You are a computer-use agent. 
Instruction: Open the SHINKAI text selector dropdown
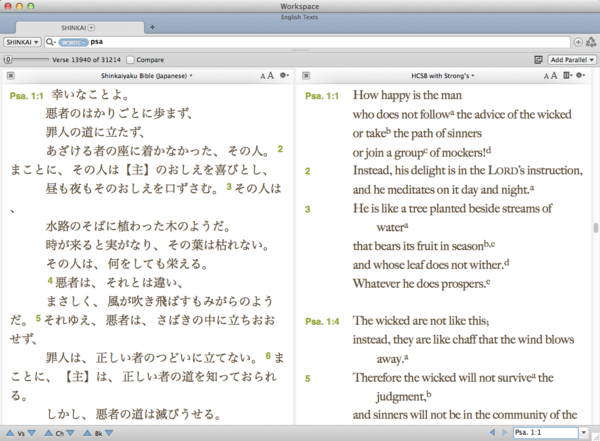22,42
